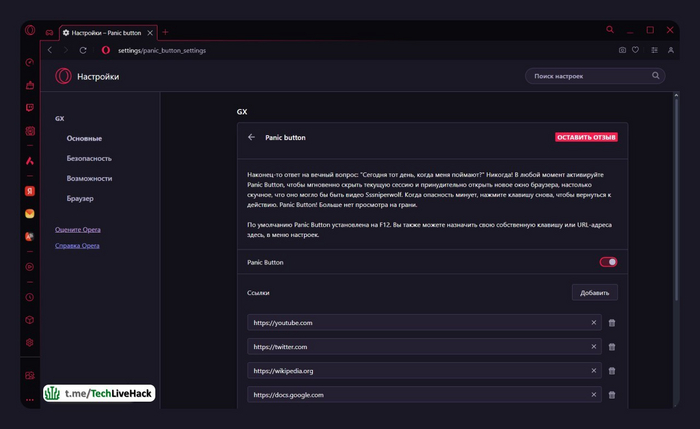Delete the twitter.com link entry

[x=612, y=347]
